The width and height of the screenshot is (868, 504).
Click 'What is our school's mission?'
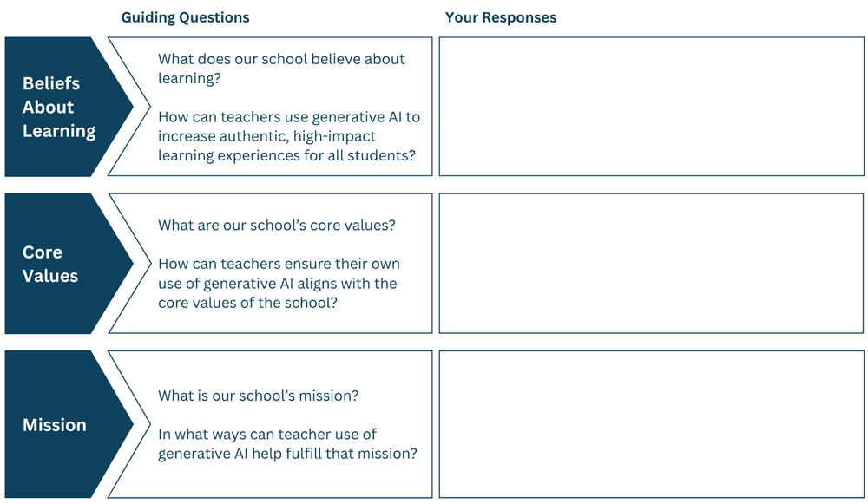click(x=259, y=396)
